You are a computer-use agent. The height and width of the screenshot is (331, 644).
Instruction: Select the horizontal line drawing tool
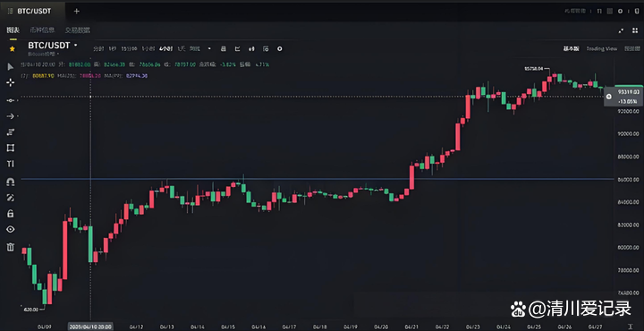tap(11, 100)
